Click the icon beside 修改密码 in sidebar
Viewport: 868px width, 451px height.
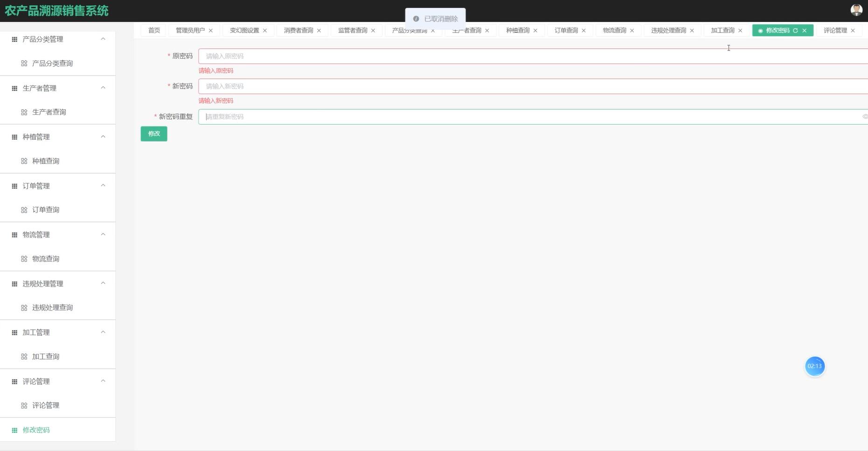point(14,430)
